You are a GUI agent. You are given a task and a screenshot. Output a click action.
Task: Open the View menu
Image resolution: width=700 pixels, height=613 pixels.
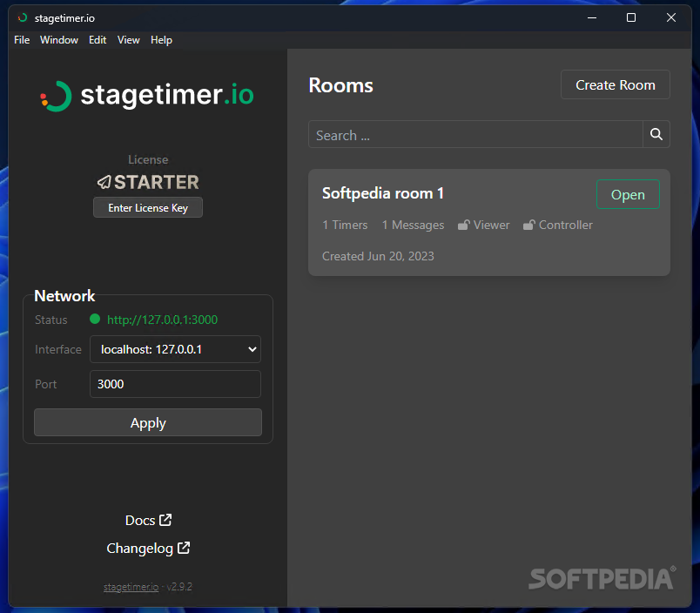click(129, 40)
